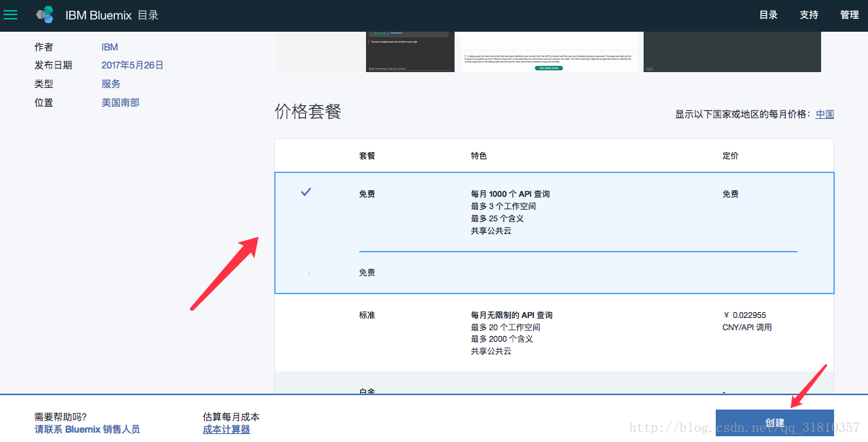Click '最多 25 个含义' text
The image size is (868, 442).
497,218
